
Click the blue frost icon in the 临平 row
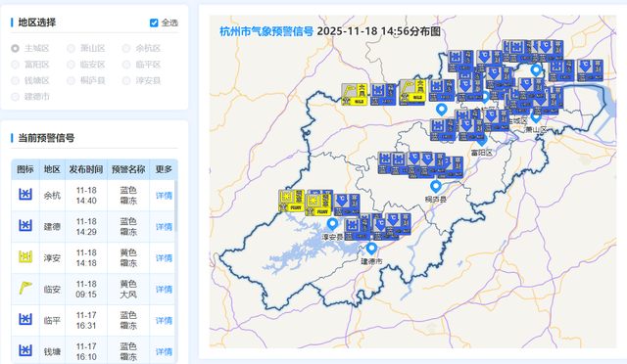click(x=25, y=319)
